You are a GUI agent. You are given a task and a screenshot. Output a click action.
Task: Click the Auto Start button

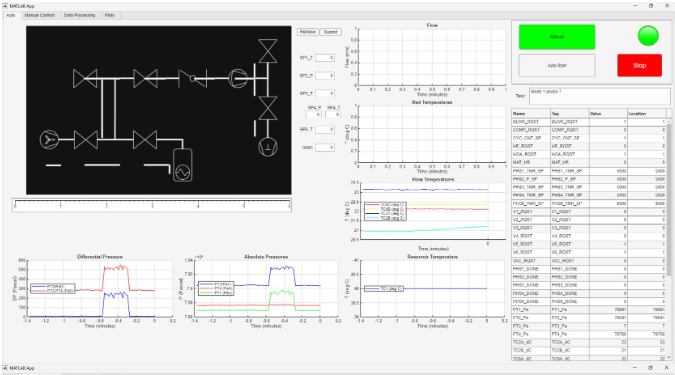coord(557,65)
